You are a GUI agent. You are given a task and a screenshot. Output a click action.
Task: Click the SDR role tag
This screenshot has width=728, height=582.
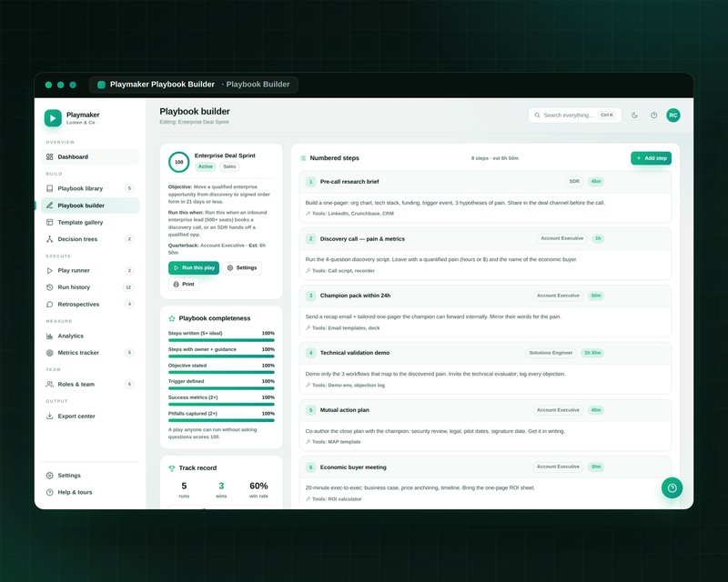(574, 182)
